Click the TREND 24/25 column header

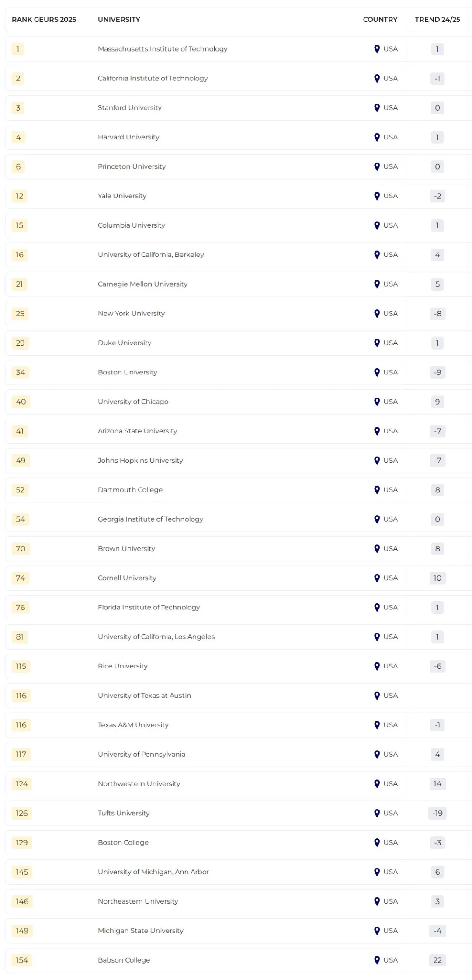[x=437, y=20]
